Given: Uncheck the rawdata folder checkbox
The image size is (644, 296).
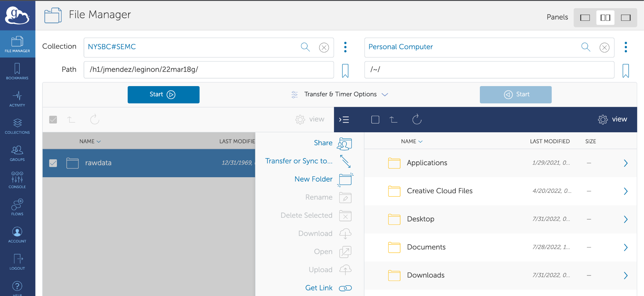Looking at the screenshot, I should [x=53, y=163].
